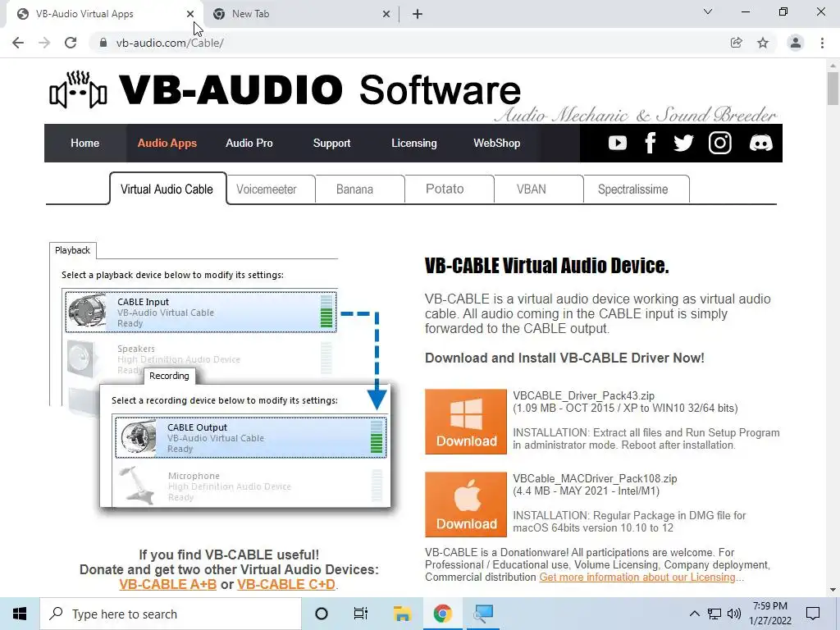Click the lock site-info icon
The image size is (840, 630).
(x=103, y=43)
